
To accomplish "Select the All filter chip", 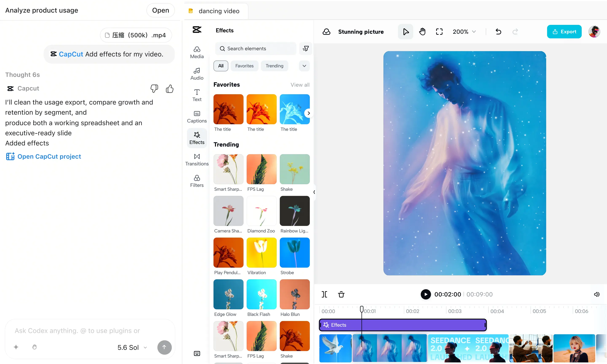I will click(x=221, y=66).
